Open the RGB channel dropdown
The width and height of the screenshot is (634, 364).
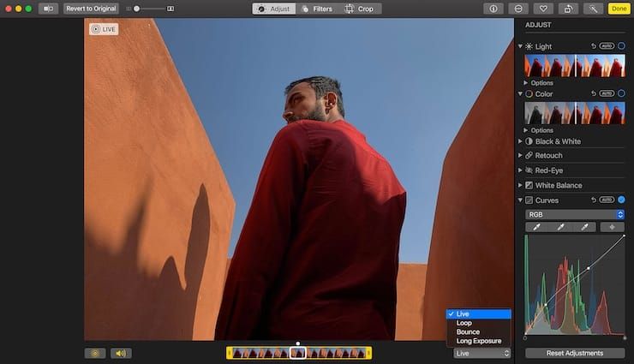tap(575, 214)
